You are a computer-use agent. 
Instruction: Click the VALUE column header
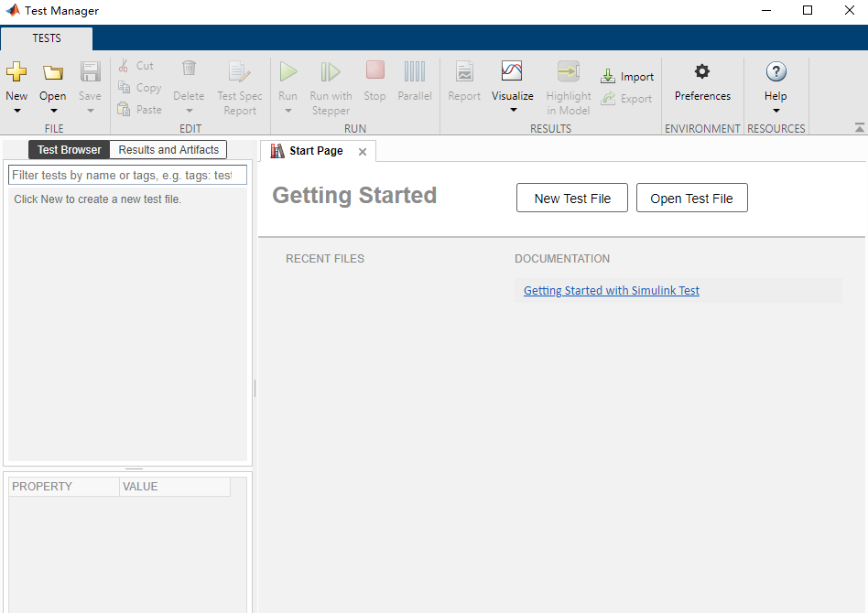click(x=175, y=487)
